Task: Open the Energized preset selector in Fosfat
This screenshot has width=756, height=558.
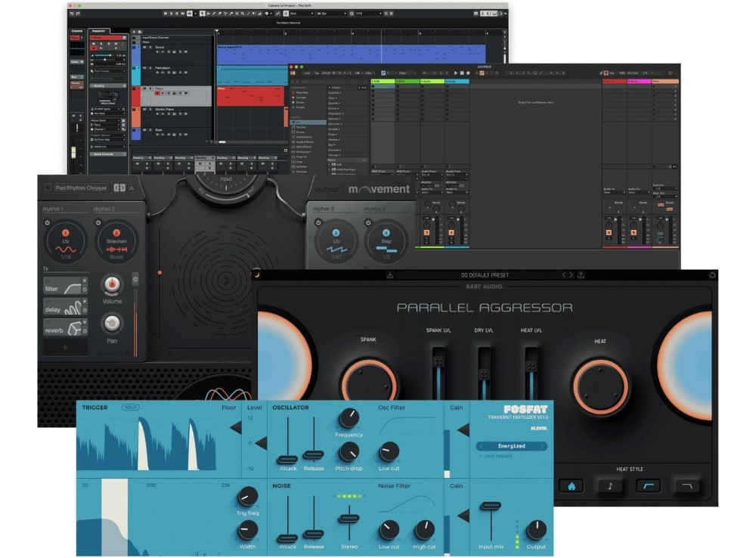Action: point(511,446)
